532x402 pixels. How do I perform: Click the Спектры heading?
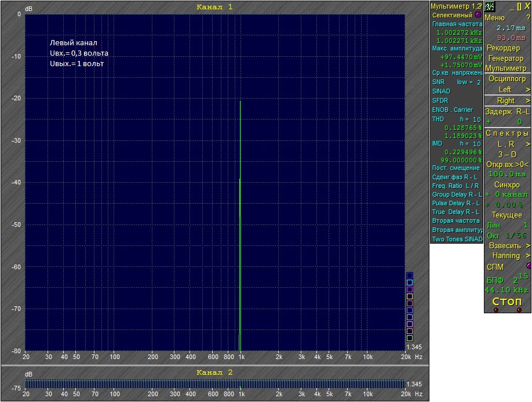click(507, 133)
